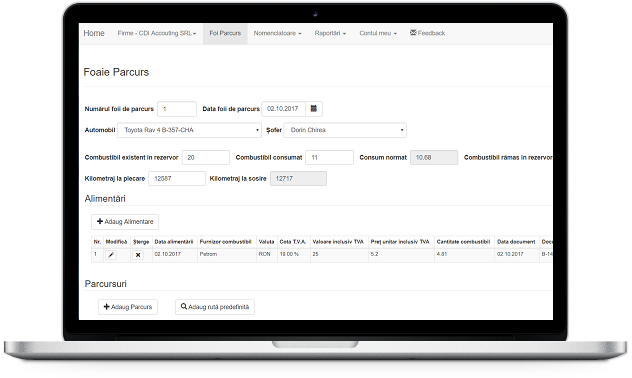Click Adaug Alimentare button

[x=125, y=222]
